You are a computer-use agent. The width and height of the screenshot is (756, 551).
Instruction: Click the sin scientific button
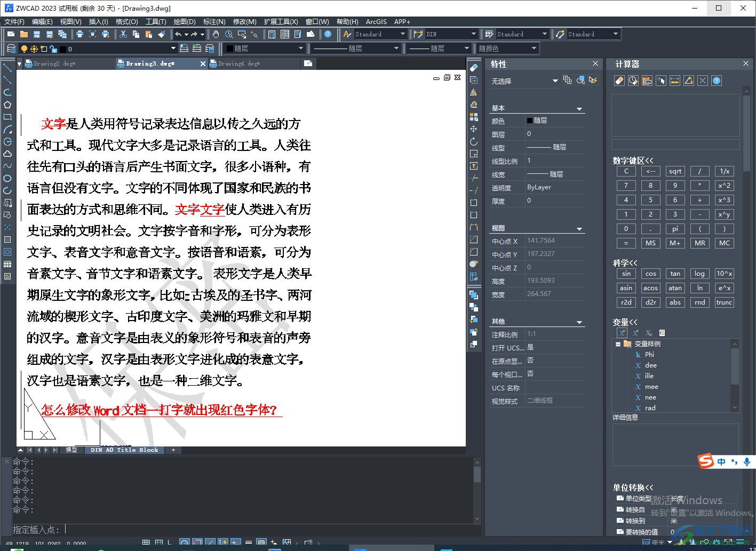pos(626,274)
